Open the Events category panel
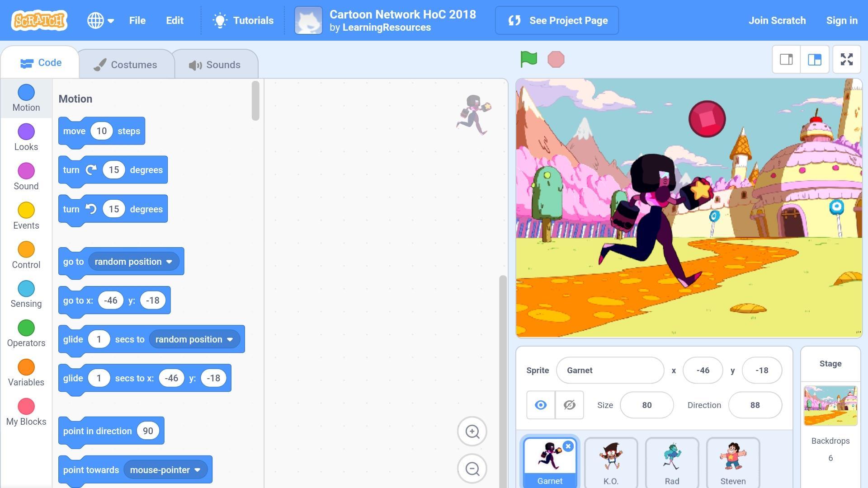This screenshot has height=488, width=868. coord(26,216)
